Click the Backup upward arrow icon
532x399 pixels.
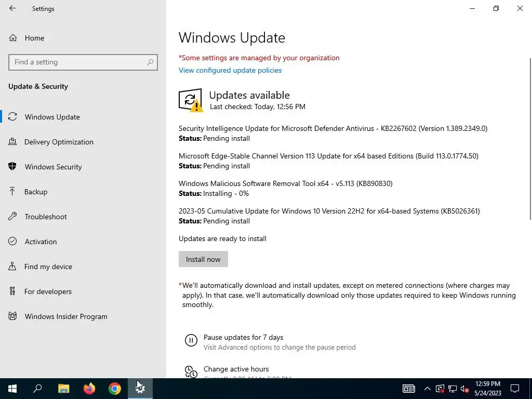[12, 191]
